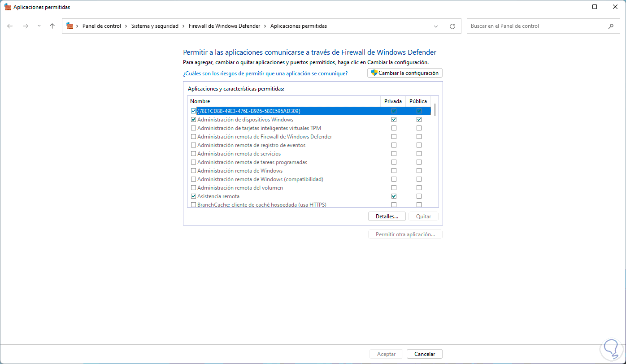The width and height of the screenshot is (626, 364).
Task: Expand the chevron after Sistema y seguridad
Action: pos(183,26)
